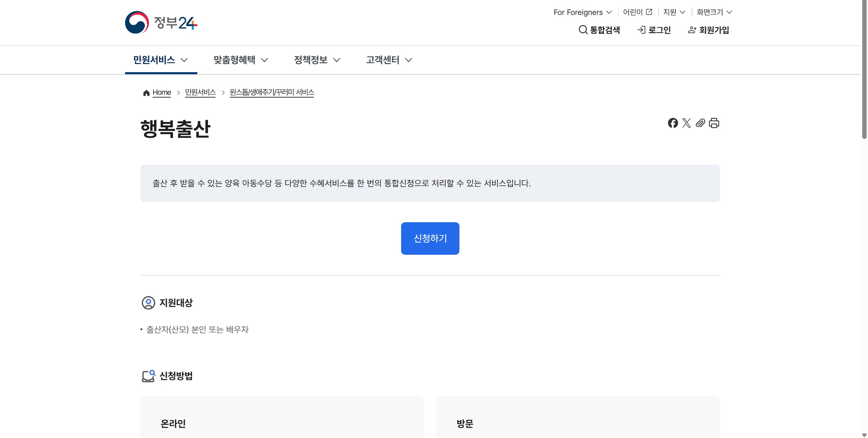Click the 정부24 logo
This screenshot has width=868, height=438.
click(161, 23)
